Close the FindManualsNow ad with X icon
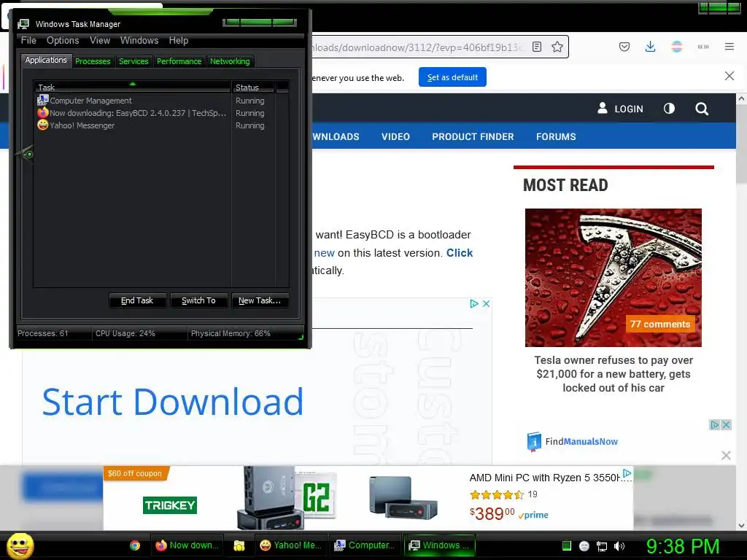 click(726, 425)
